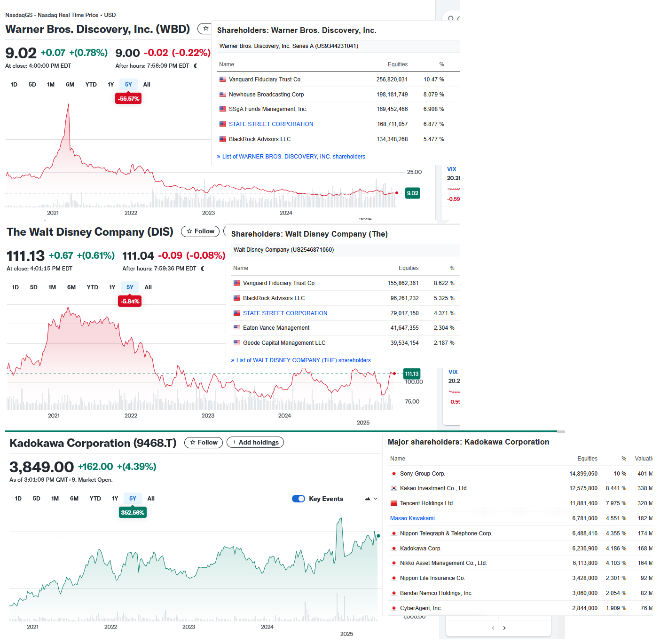The height and width of the screenshot is (644, 668).
Task: Select 5Y range on the Warner Bros. chart
Action: (129, 85)
